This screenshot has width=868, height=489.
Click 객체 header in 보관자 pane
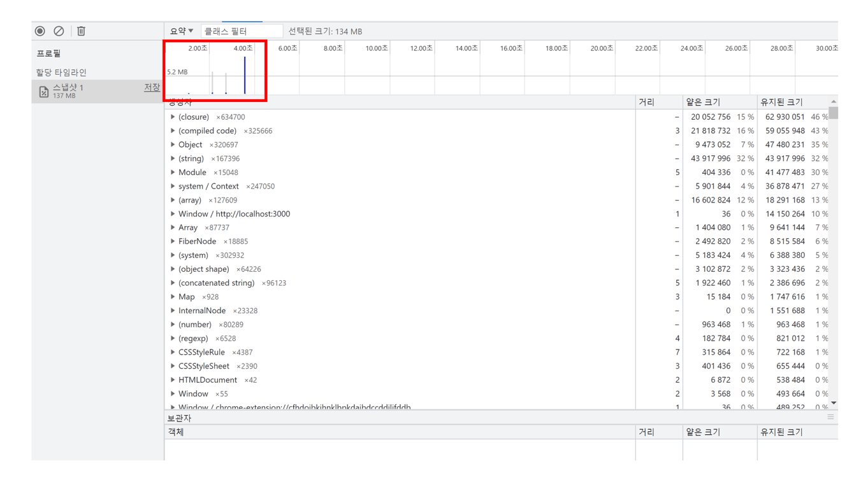[x=400, y=432]
